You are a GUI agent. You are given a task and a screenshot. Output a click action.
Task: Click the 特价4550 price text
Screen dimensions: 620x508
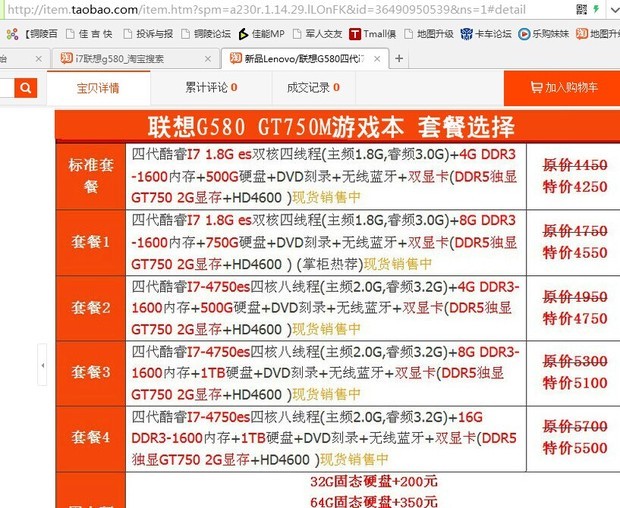coord(575,253)
